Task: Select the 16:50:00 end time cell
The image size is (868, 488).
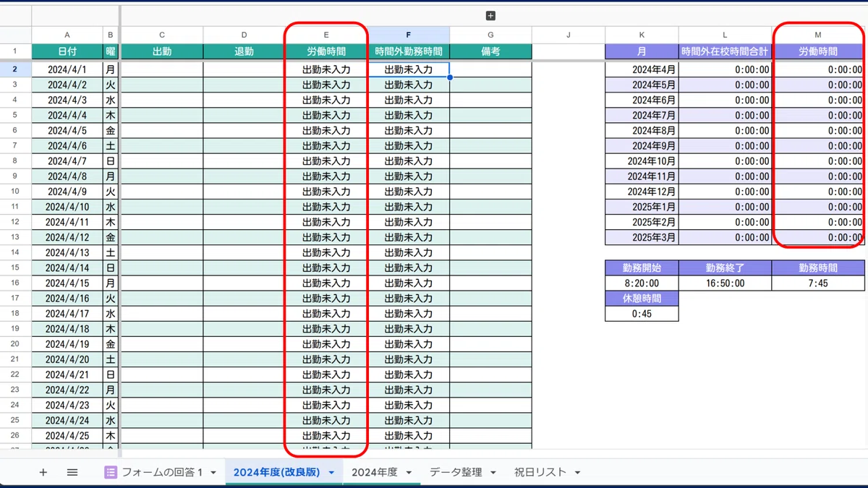Action: coord(726,283)
